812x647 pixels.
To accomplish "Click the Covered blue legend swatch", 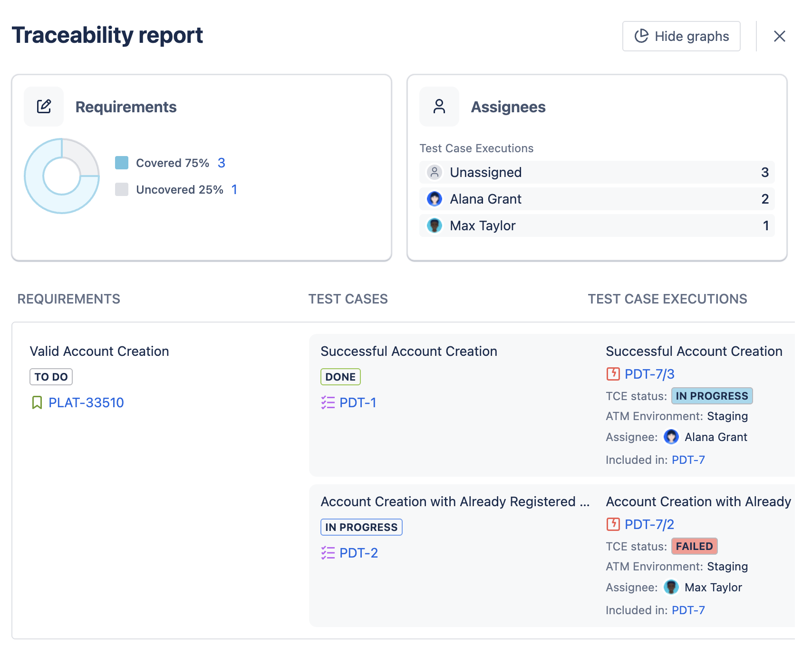I will pos(122,163).
